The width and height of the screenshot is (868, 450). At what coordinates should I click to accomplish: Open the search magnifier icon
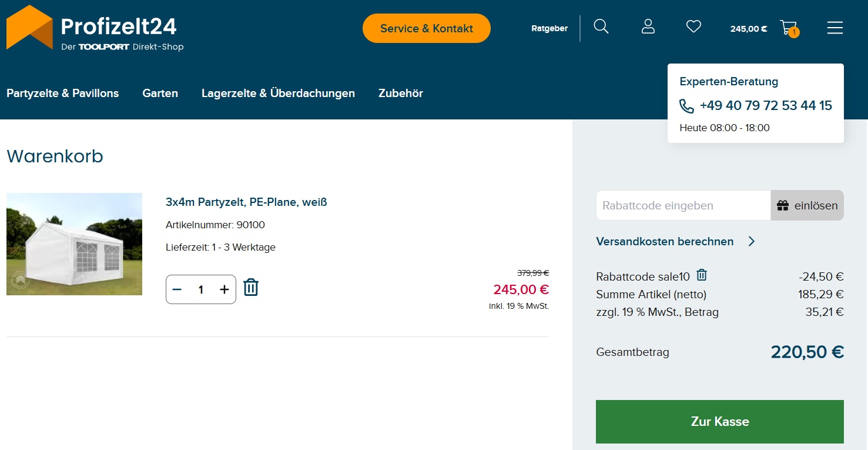601,26
